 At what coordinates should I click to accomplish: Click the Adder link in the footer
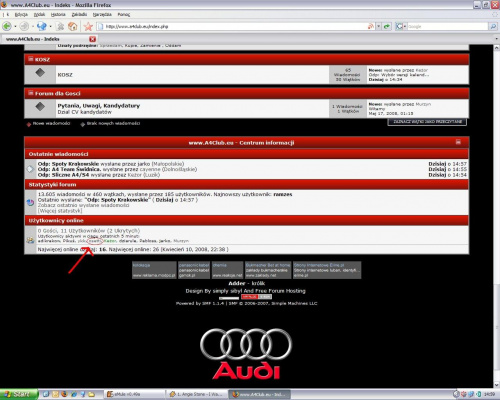237,283
